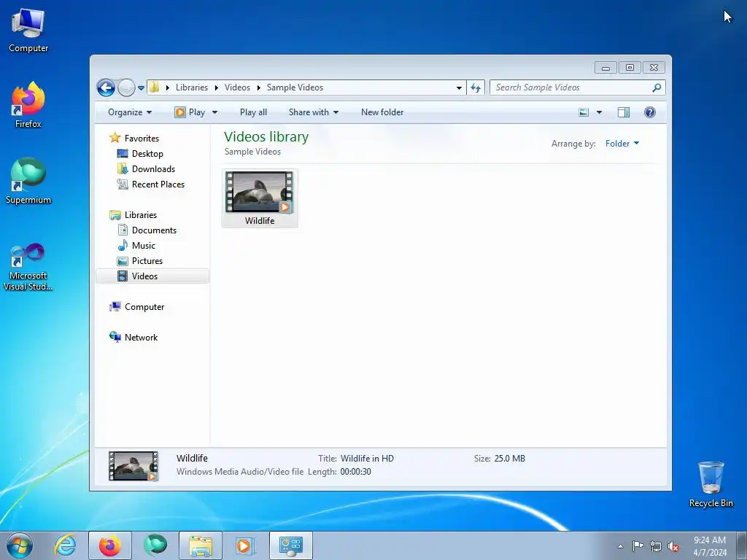Open the Arrange by Folder dropdown

coord(622,144)
